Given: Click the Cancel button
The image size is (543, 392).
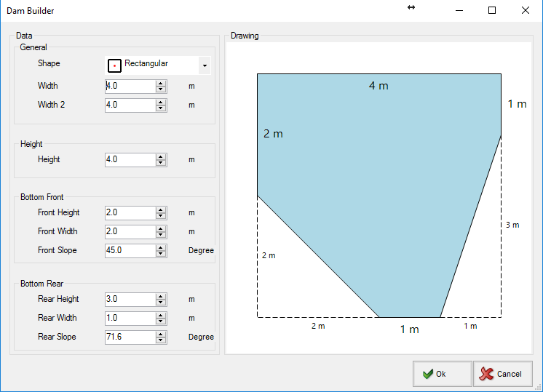Looking at the screenshot, I should pos(502,374).
